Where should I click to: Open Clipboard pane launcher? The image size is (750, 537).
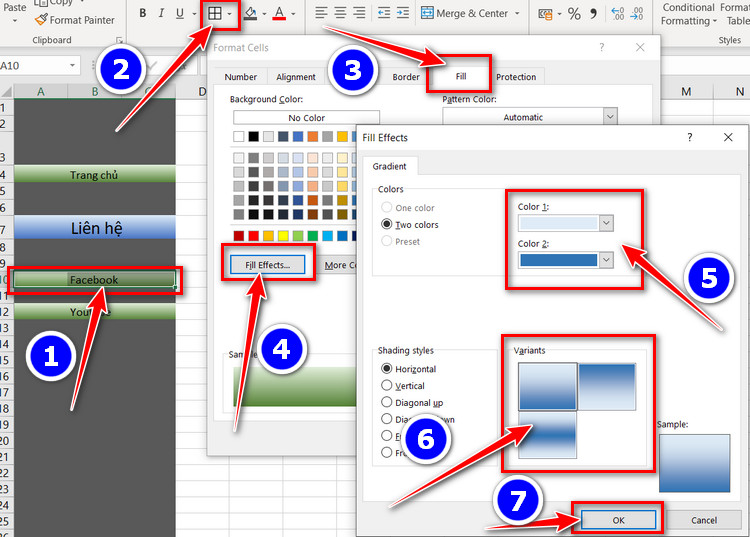[x=119, y=40]
